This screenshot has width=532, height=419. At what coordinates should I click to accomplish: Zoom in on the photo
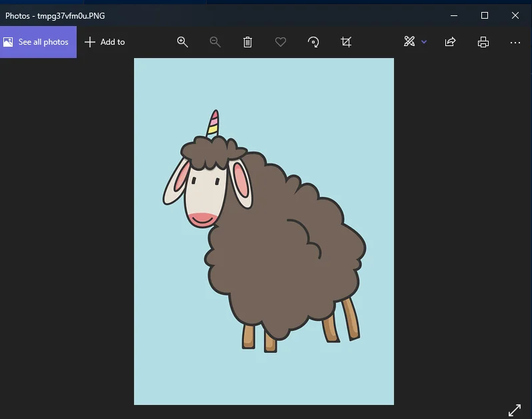(182, 42)
